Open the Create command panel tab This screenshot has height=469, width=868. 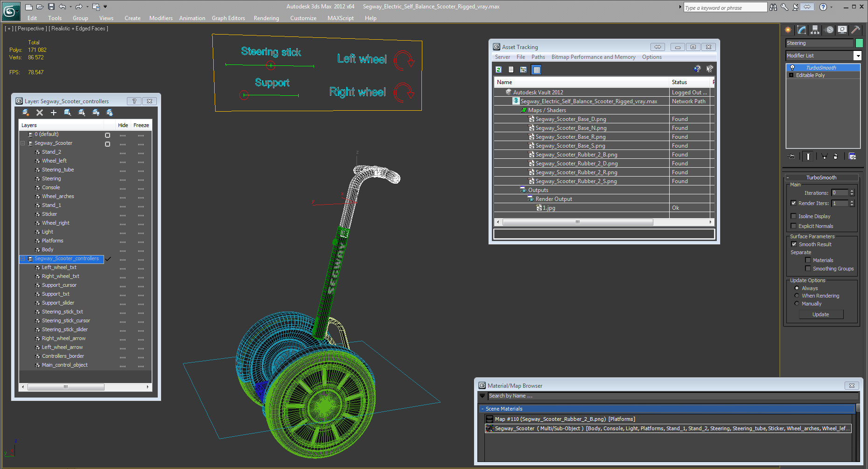click(x=788, y=30)
